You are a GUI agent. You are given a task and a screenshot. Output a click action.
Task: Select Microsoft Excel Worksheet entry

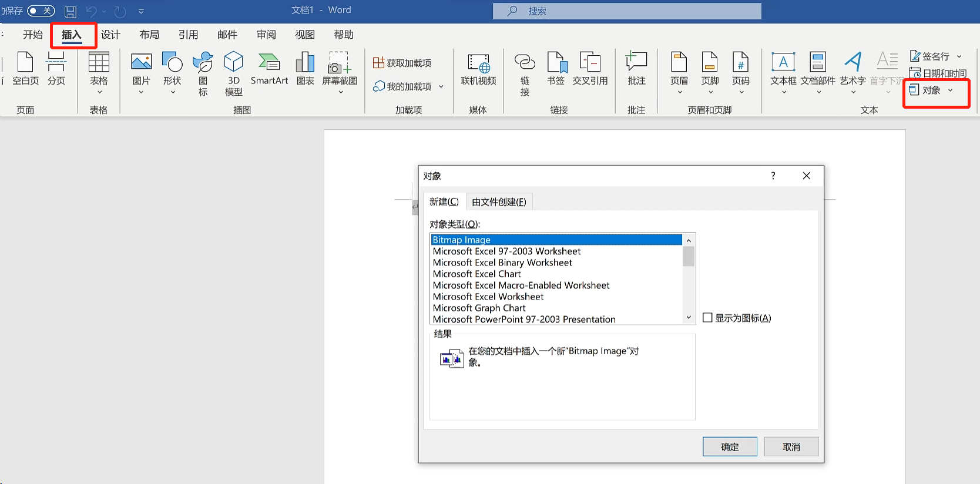coord(556,297)
